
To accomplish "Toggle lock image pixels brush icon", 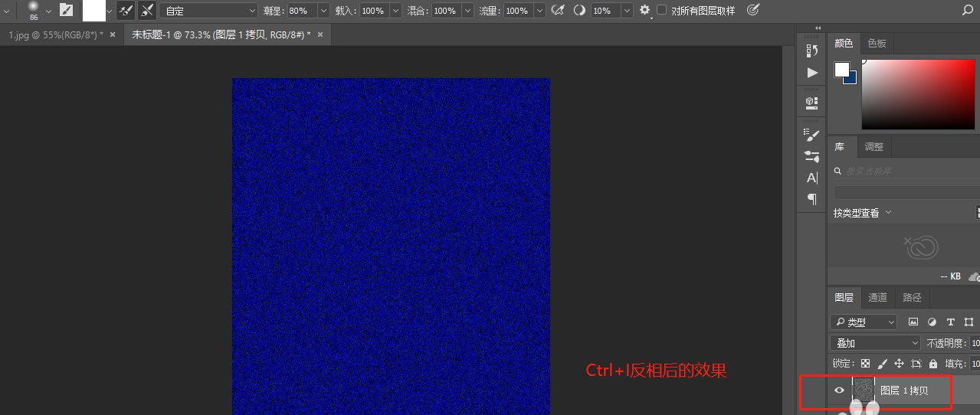I will click(882, 364).
